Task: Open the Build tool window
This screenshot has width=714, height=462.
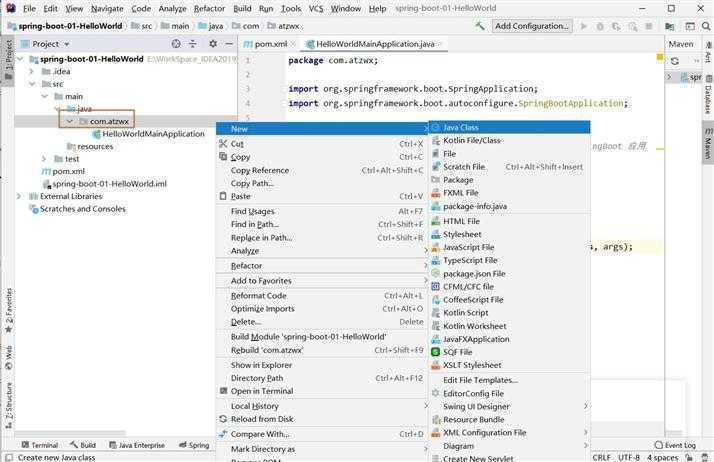Action: pyautogui.click(x=83, y=445)
